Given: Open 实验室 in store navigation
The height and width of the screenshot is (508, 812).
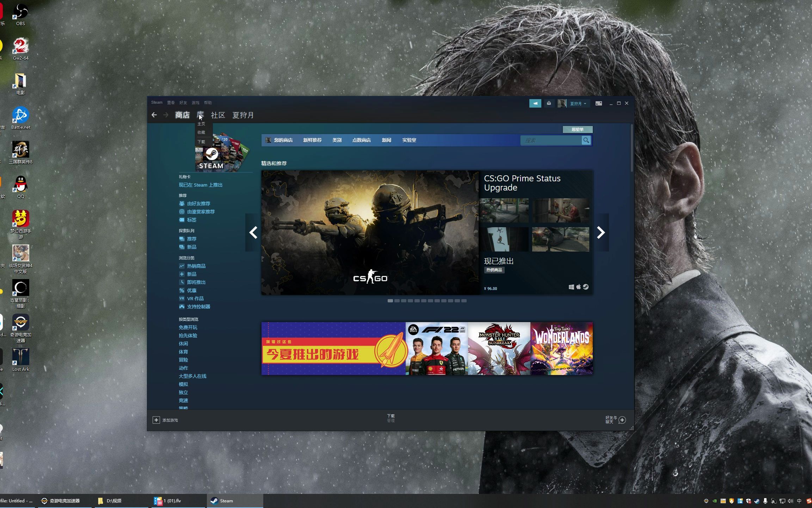Looking at the screenshot, I should 409,140.
